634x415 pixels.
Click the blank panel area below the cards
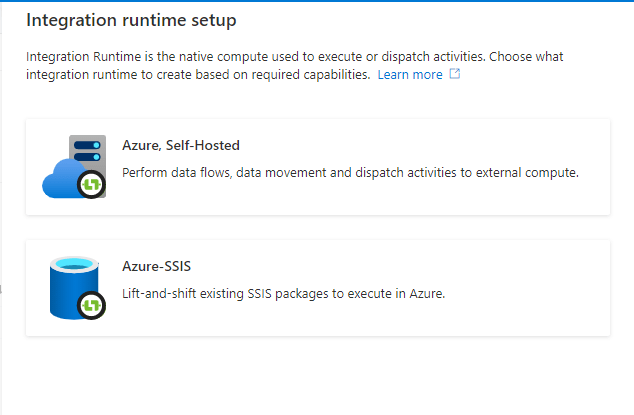[318, 376]
